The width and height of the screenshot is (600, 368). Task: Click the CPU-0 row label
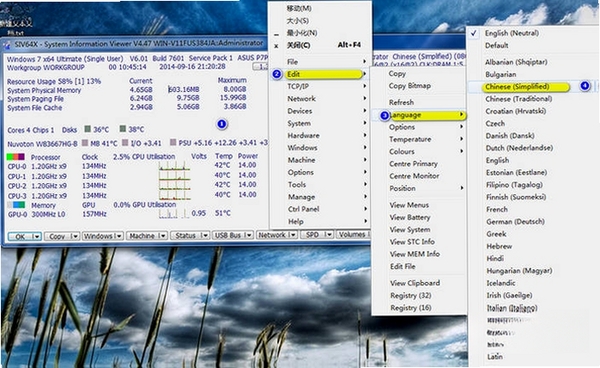coord(17,166)
